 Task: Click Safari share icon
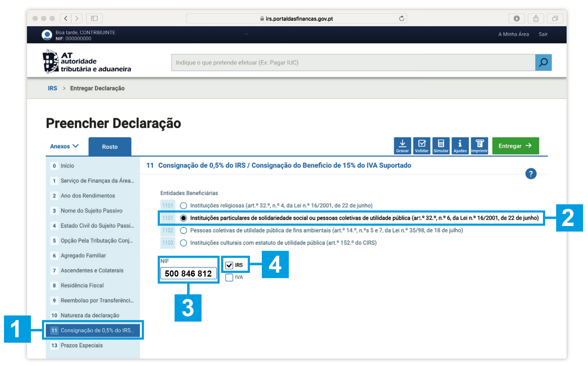[536, 19]
